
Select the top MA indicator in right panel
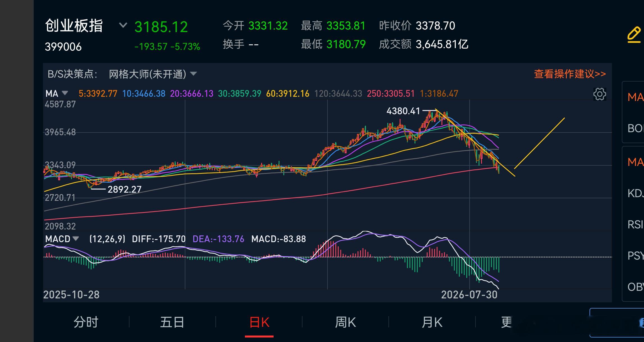coord(636,97)
